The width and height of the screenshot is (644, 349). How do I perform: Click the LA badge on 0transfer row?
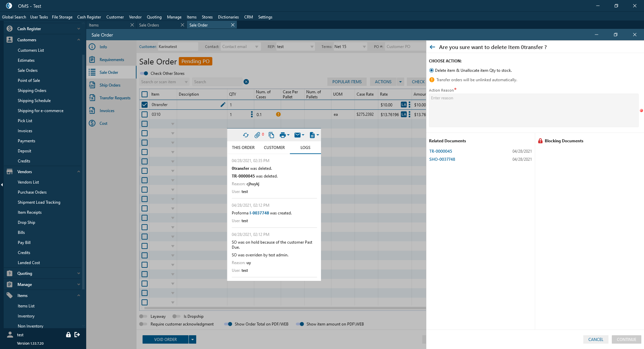pyautogui.click(x=404, y=105)
